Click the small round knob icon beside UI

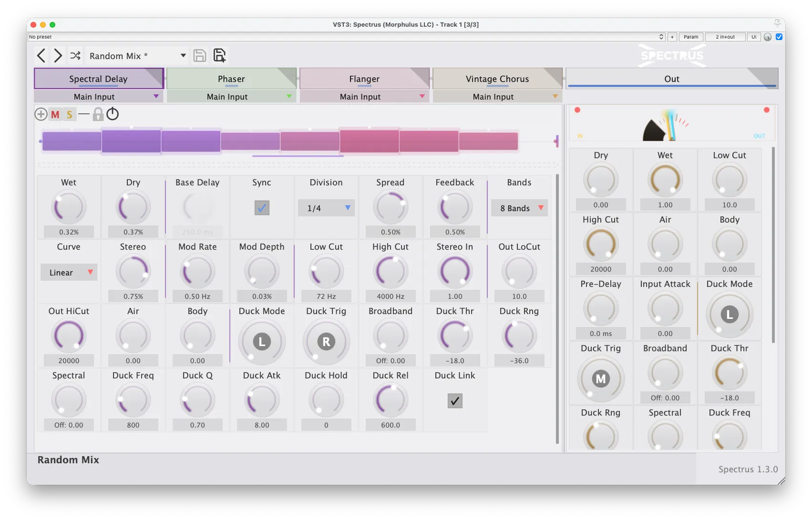click(x=768, y=37)
